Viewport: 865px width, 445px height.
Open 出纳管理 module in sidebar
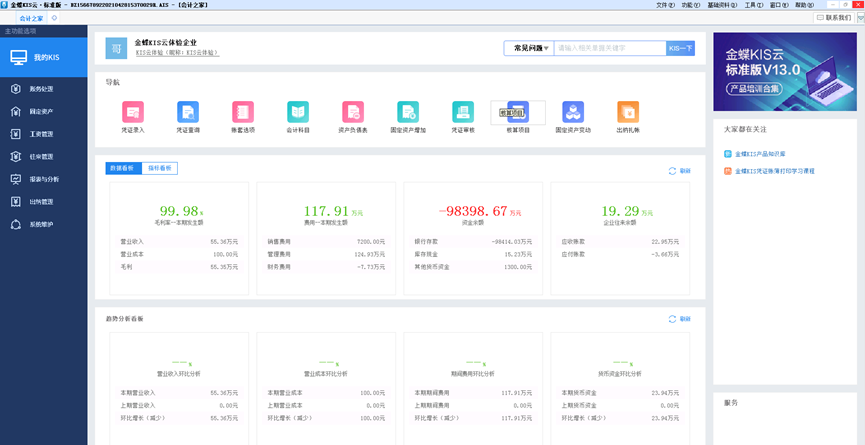click(44, 202)
